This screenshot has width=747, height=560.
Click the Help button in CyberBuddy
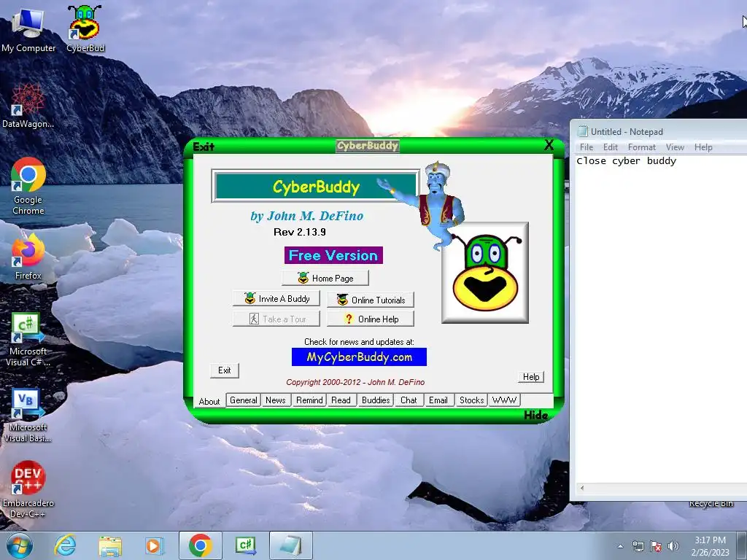coord(531,377)
